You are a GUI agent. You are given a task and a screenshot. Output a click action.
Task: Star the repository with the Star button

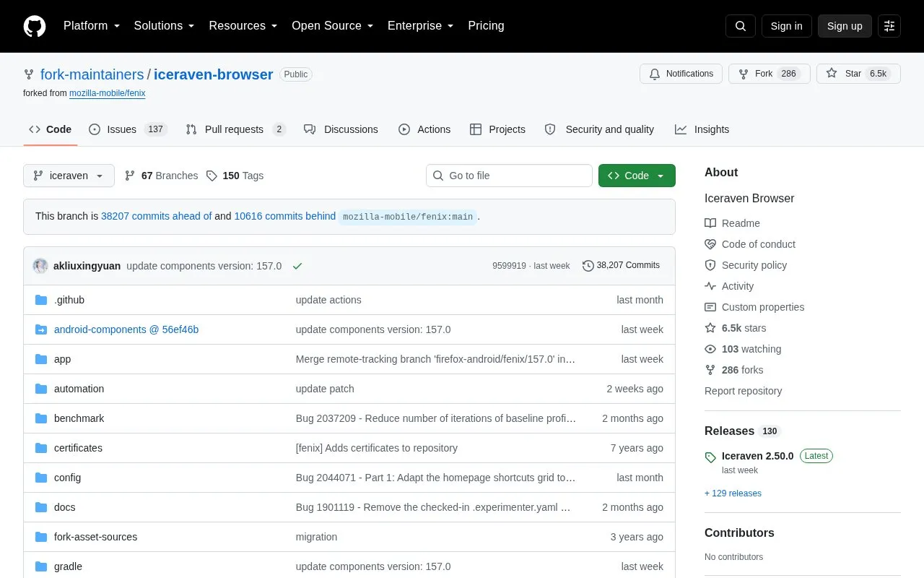coord(858,74)
